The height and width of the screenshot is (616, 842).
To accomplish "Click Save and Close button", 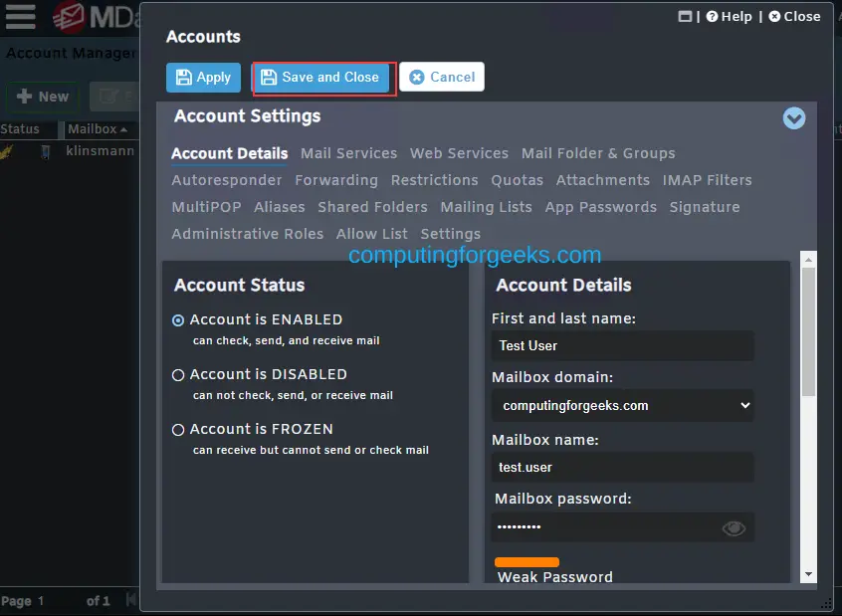I will coord(320,78).
